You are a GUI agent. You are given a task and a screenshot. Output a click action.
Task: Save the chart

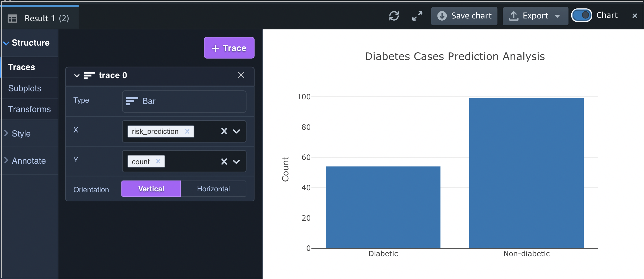tap(464, 16)
